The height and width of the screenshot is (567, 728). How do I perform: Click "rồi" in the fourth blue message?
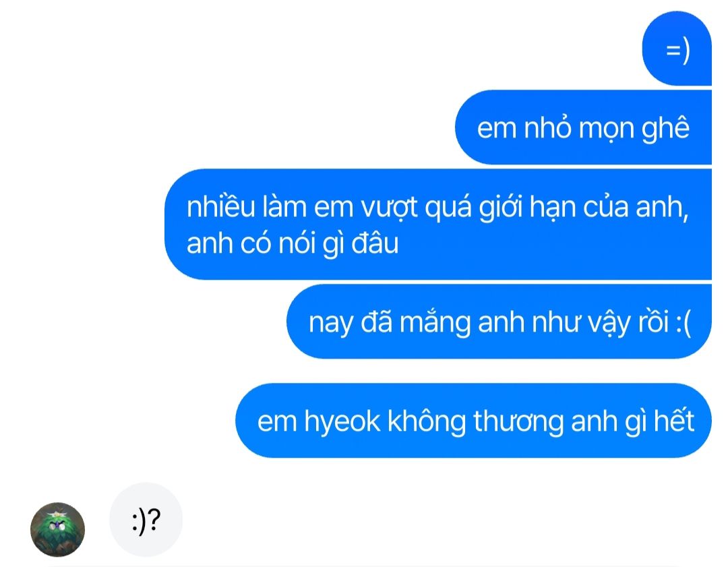click(x=653, y=322)
